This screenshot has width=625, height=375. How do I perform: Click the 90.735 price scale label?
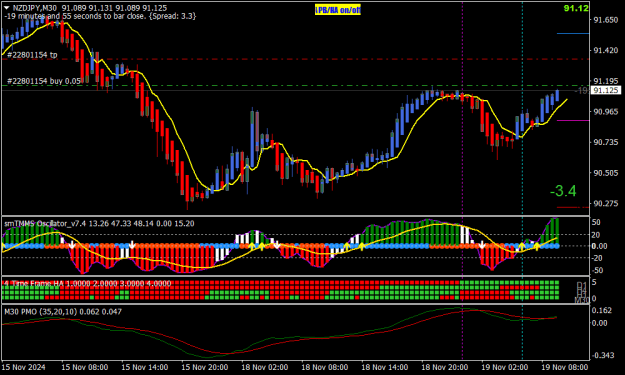[605, 142]
